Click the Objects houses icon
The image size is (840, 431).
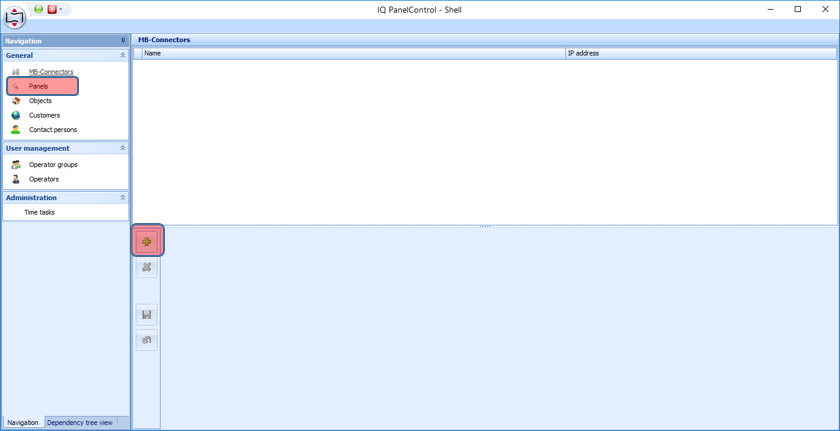(x=16, y=101)
